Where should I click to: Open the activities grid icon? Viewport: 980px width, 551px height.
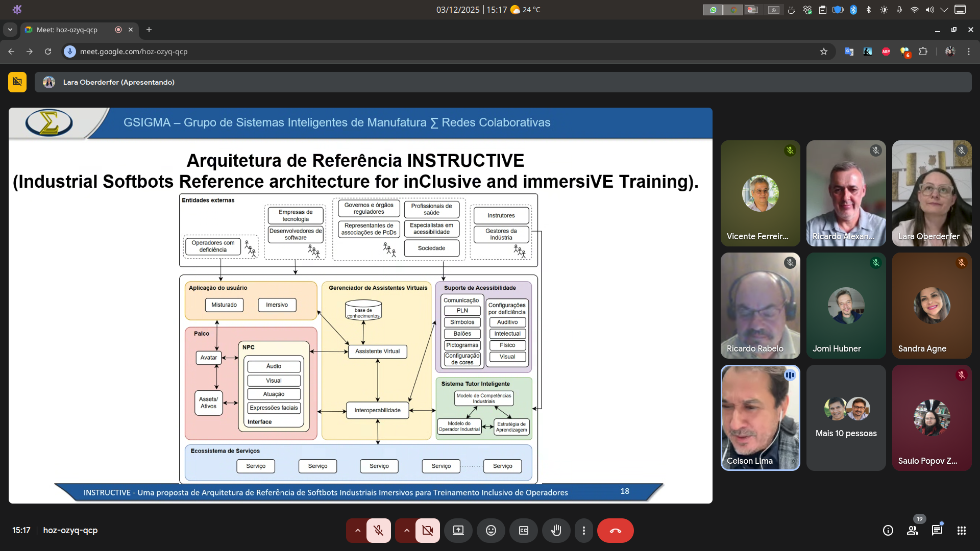(962, 531)
